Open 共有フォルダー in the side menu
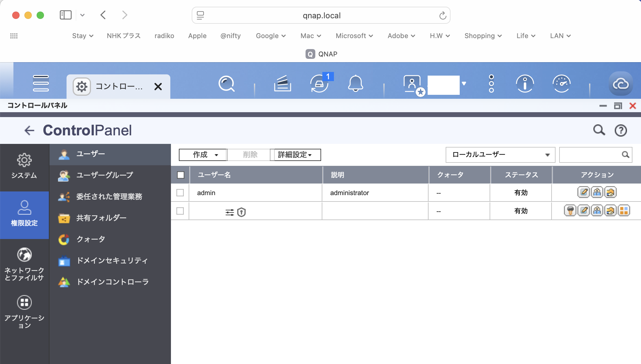641x364 pixels. (101, 218)
